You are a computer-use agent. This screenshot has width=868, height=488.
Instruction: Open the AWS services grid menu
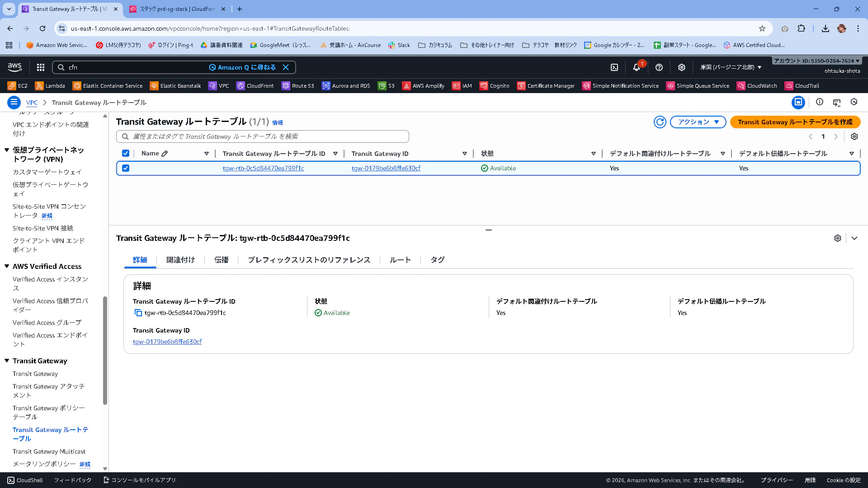41,67
